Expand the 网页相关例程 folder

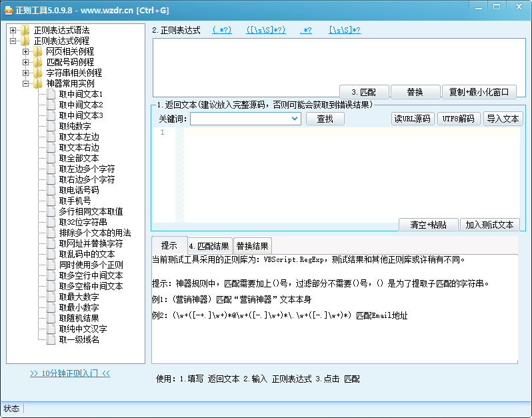coord(25,51)
